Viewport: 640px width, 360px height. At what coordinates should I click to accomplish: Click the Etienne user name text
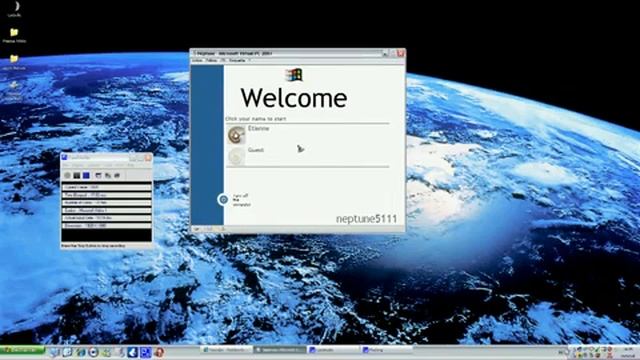tap(259, 129)
